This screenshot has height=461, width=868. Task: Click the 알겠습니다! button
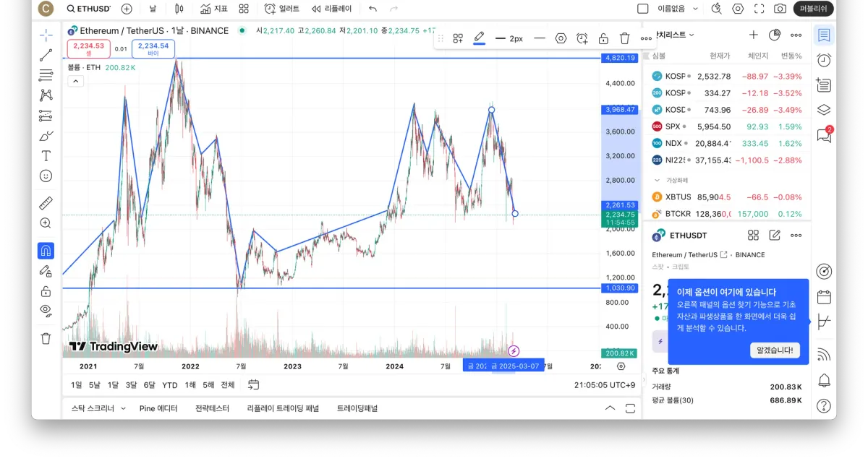(x=775, y=350)
